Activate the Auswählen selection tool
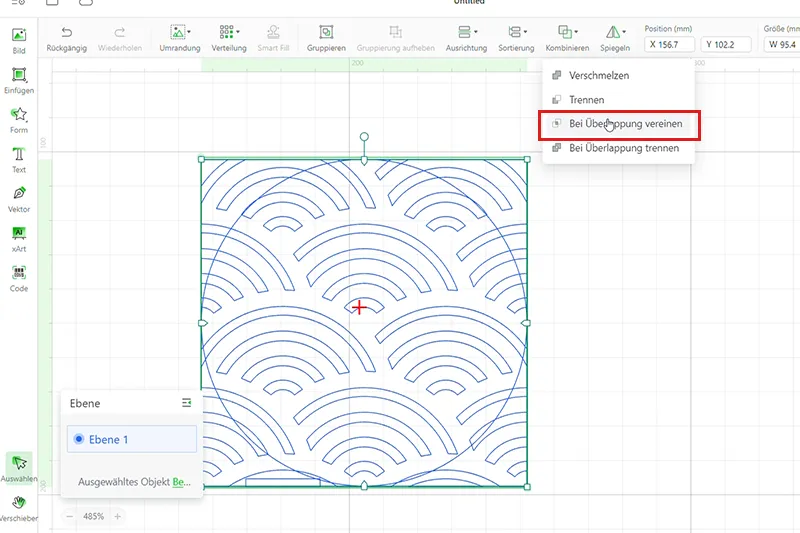800x533 pixels. [19, 468]
